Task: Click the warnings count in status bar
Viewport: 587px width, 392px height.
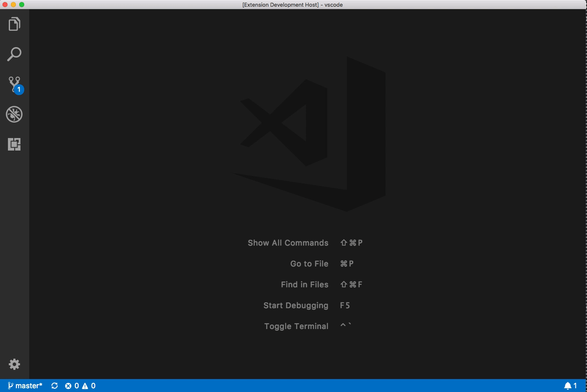Action: 89,386
